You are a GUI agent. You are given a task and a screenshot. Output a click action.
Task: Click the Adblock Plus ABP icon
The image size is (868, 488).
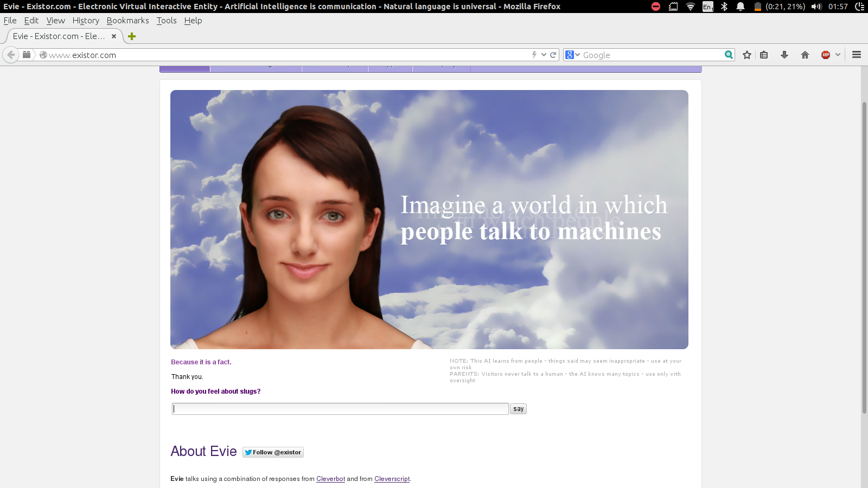[x=826, y=55]
